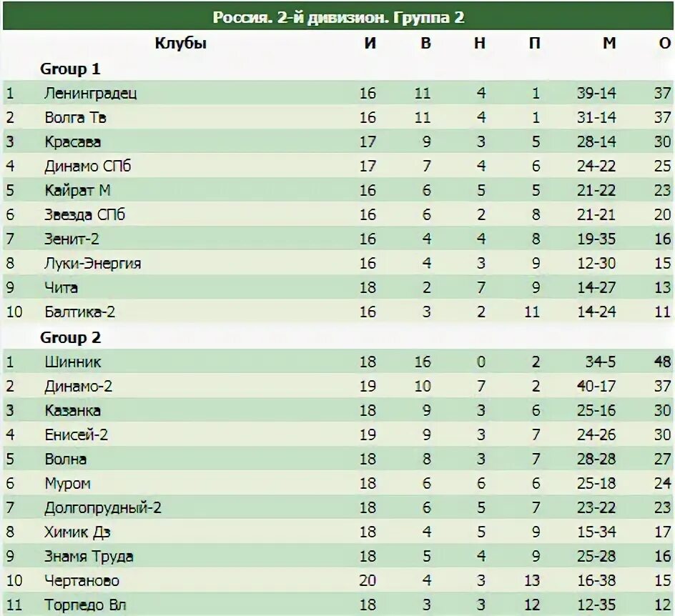Click the Россия 2-й дивизион title bar
The image size is (675, 616).
[338, 17]
